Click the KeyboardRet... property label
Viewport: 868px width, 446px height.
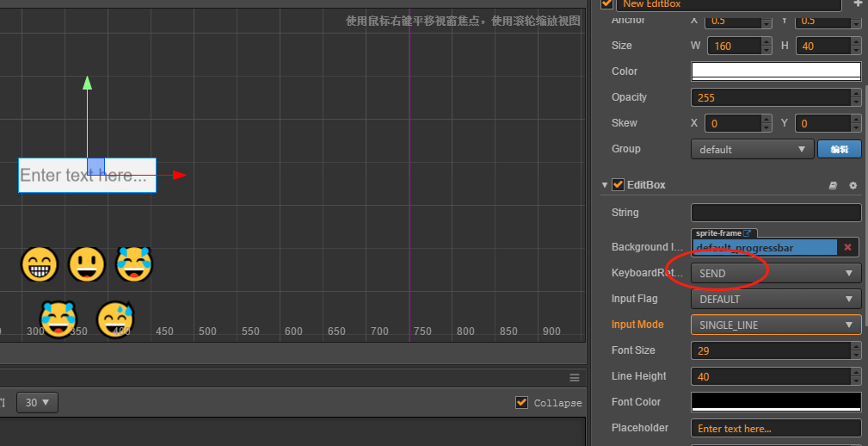coord(647,273)
